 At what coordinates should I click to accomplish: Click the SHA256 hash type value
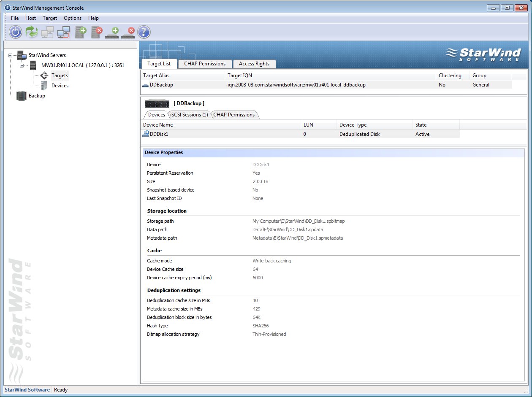pos(261,326)
